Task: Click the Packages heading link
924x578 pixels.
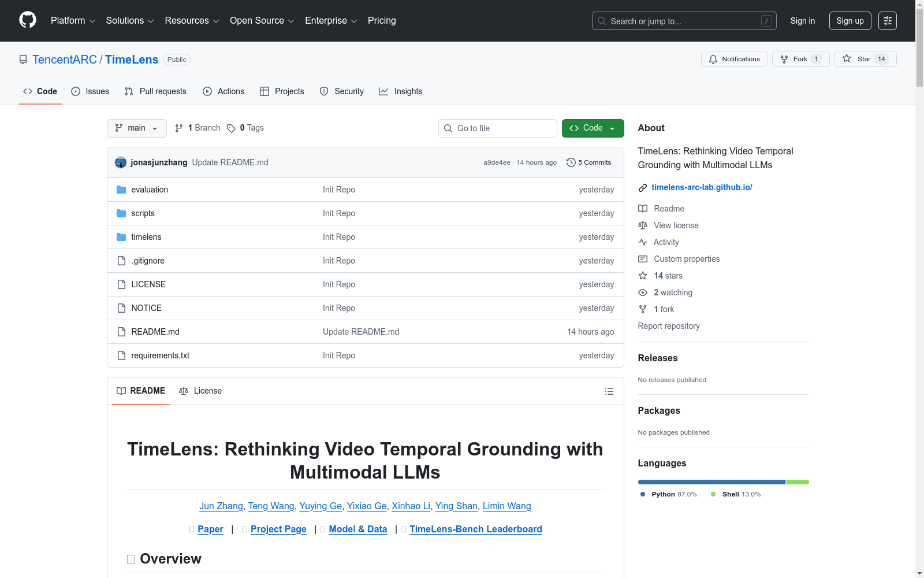Action: click(x=659, y=411)
